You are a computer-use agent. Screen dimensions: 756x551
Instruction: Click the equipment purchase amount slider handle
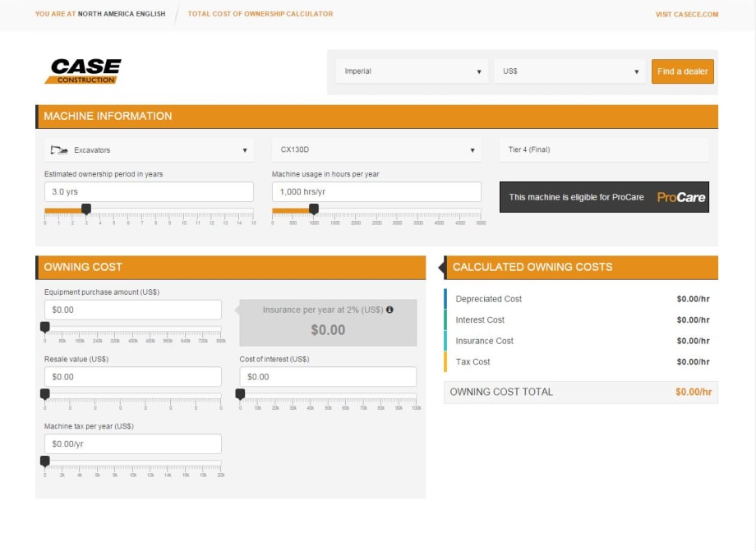coord(45,328)
